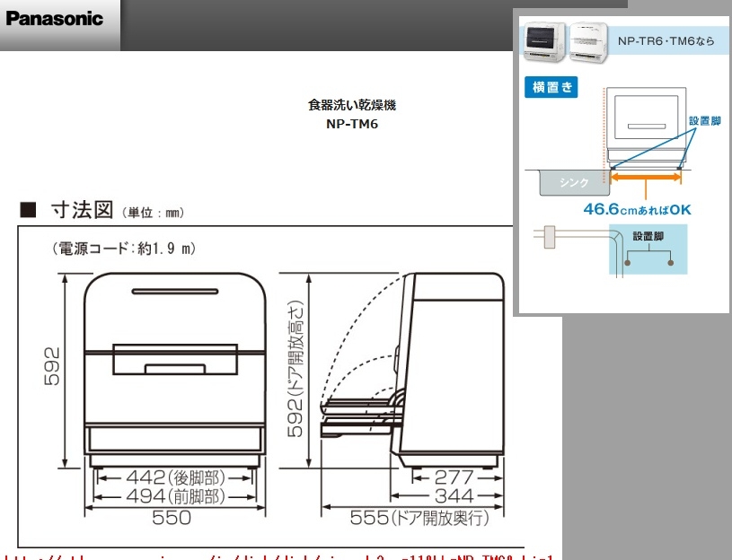Click the '(電源コード：約1.9 m)' note
The image size is (732, 560).
click(x=124, y=248)
